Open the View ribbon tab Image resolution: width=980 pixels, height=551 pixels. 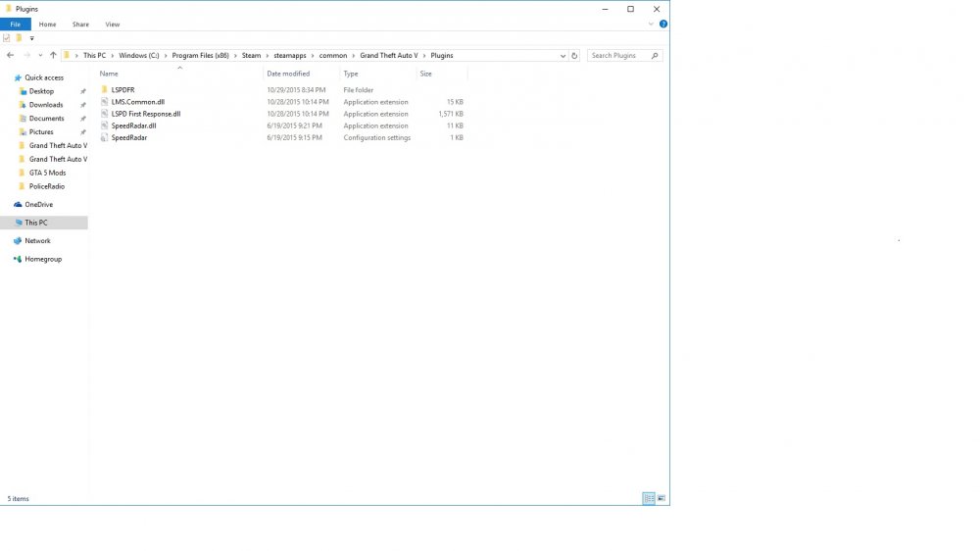[x=113, y=25]
